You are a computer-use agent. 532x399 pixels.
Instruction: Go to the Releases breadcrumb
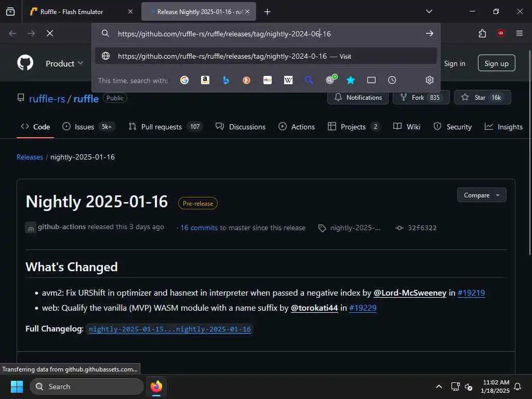(x=30, y=157)
